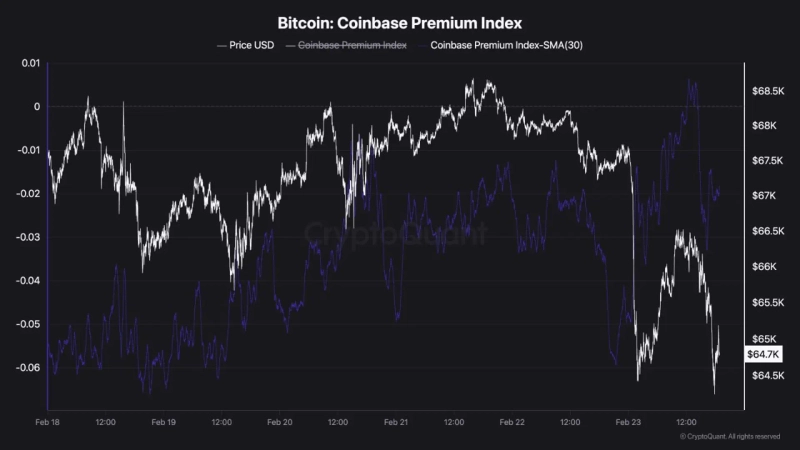Select the Feb 20 date label
800x450 pixels.
point(280,423)
